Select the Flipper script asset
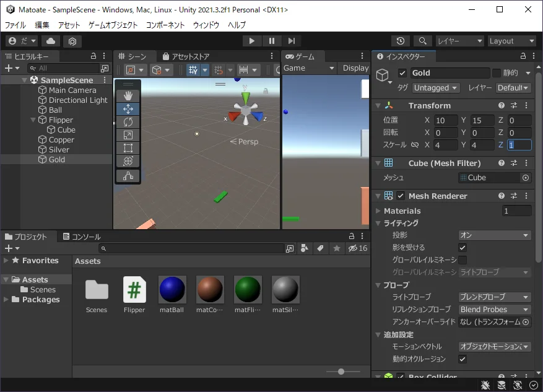Screen dimensions: 543x392 (x=134, y=294)
